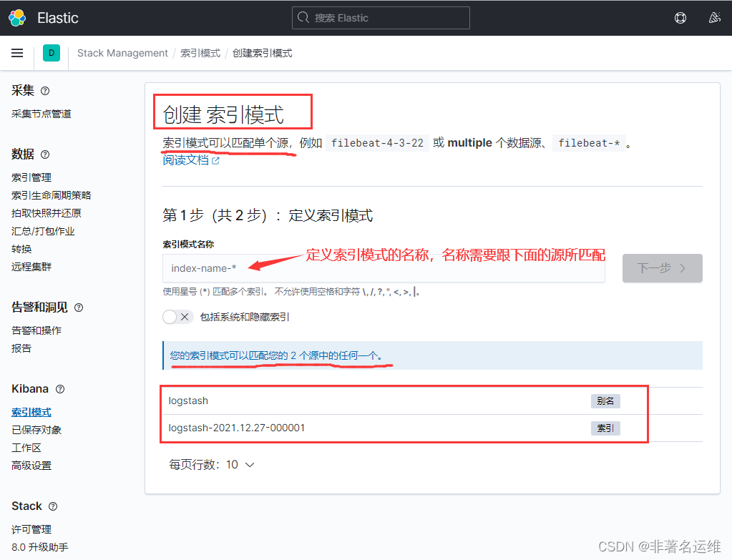Open 采集节点管道 in sidebar

click(41, 114)
